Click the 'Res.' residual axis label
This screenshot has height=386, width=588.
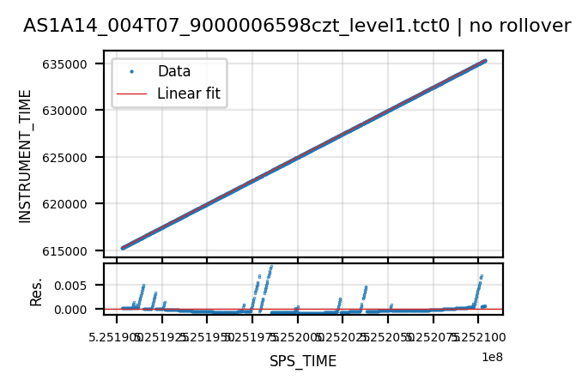(36, 293)
